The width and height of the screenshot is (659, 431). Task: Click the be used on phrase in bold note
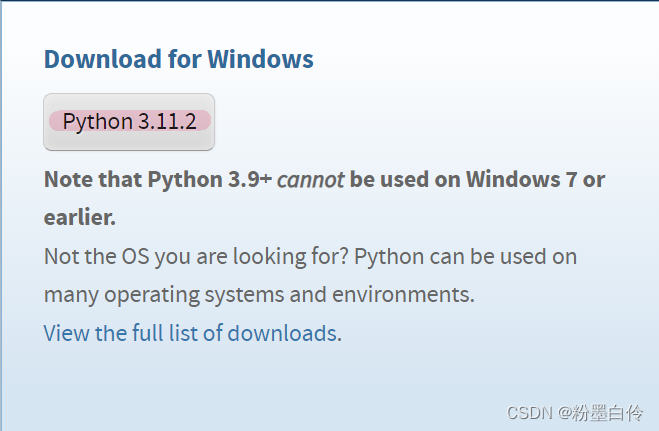tap(405, 179)
